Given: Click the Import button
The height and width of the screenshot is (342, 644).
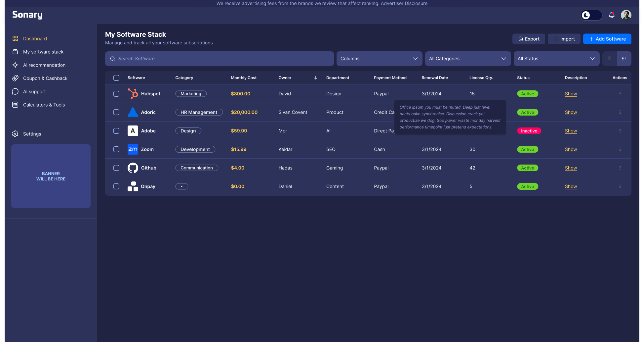Looking at the screenshot, I should click(564, 39).
